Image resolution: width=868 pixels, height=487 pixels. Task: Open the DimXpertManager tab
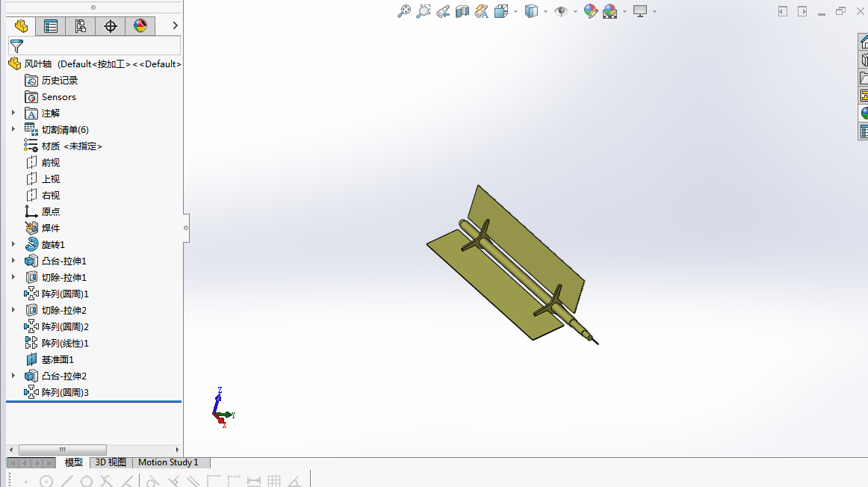tap(110, 26)
